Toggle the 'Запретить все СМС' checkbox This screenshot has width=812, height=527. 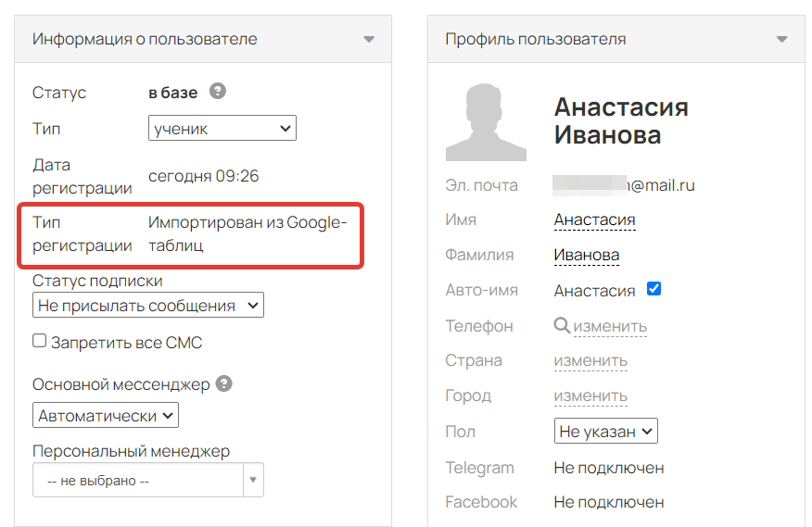tap(39, 341)
